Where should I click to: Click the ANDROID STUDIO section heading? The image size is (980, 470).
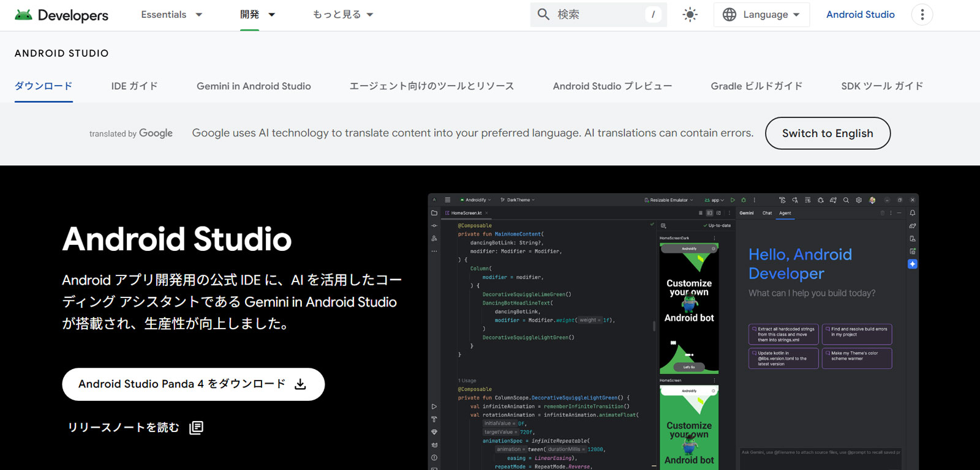(62, 53)
